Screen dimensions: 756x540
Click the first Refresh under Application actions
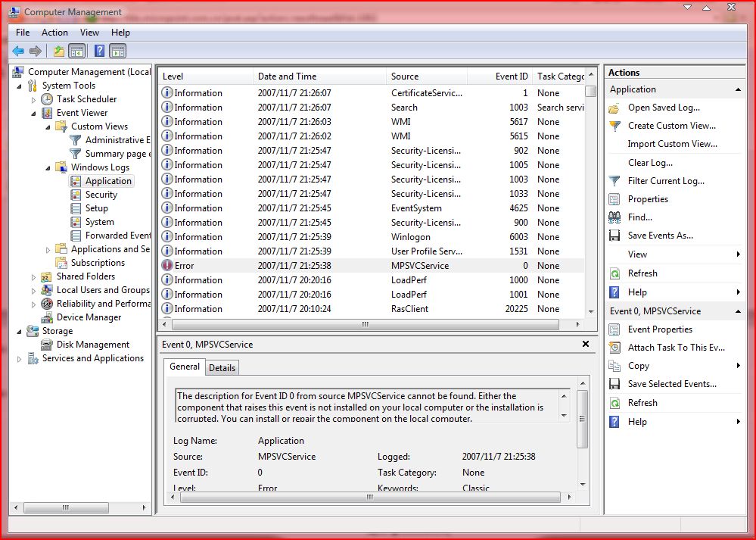pos(642,273)
